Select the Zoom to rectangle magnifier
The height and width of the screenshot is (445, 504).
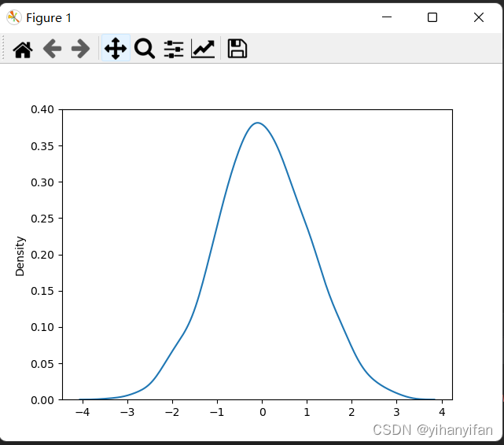pos(145,49)
